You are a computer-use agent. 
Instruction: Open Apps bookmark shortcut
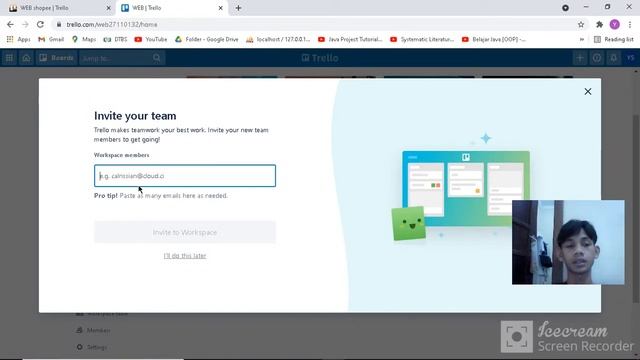tap(18, 39)
